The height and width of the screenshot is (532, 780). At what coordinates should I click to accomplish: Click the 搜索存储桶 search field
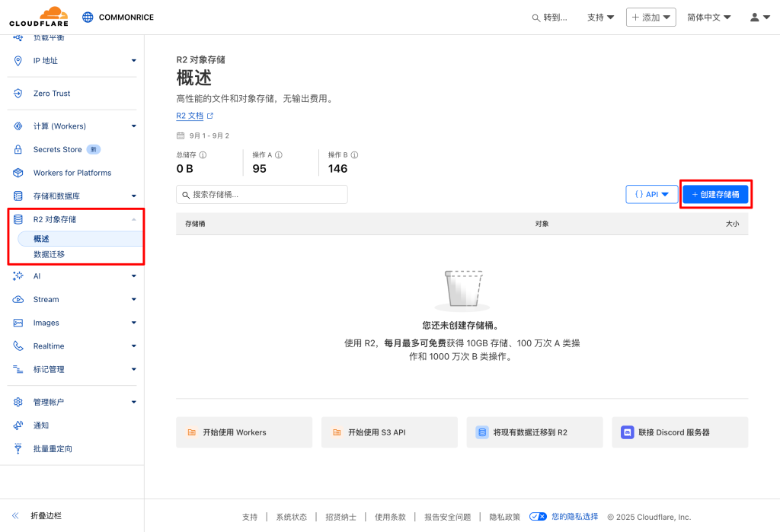pos(261,195)
